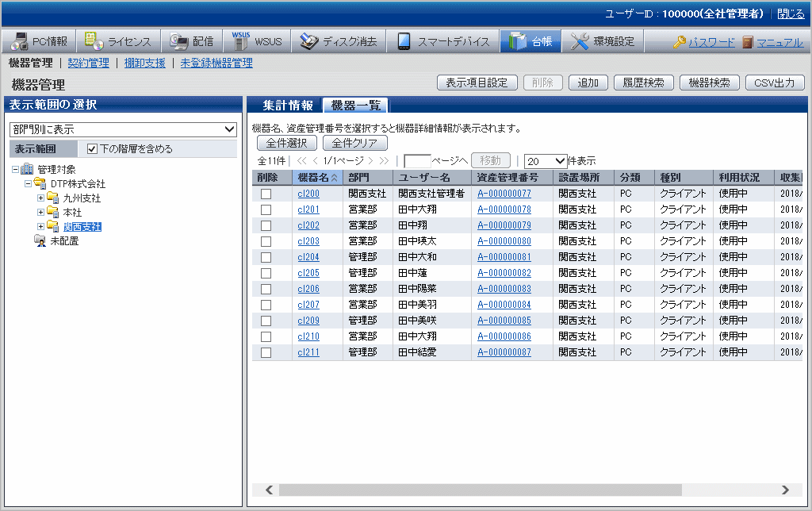Click the ライセンス license icon
Screen dimensions: 812x511
tap(94, 41)
